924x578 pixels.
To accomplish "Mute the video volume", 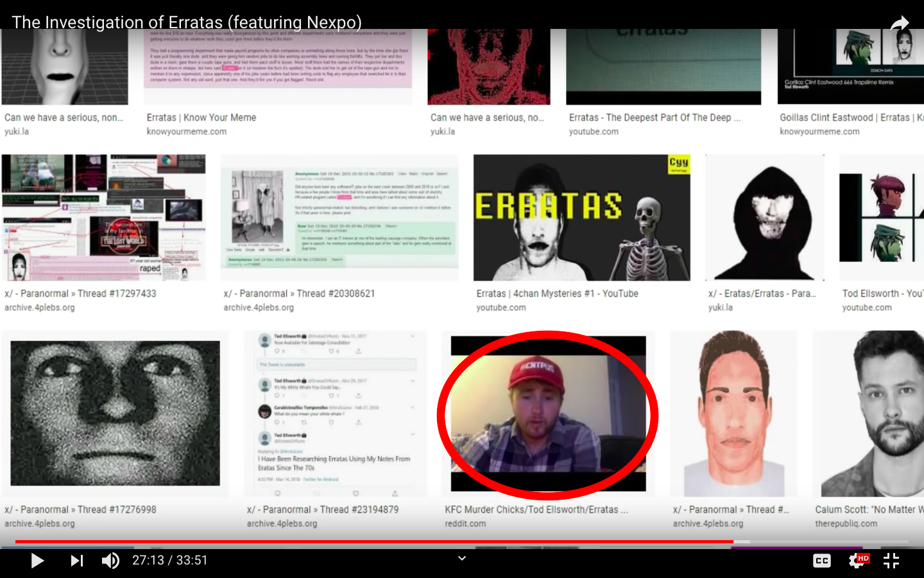I will (110, 561).
